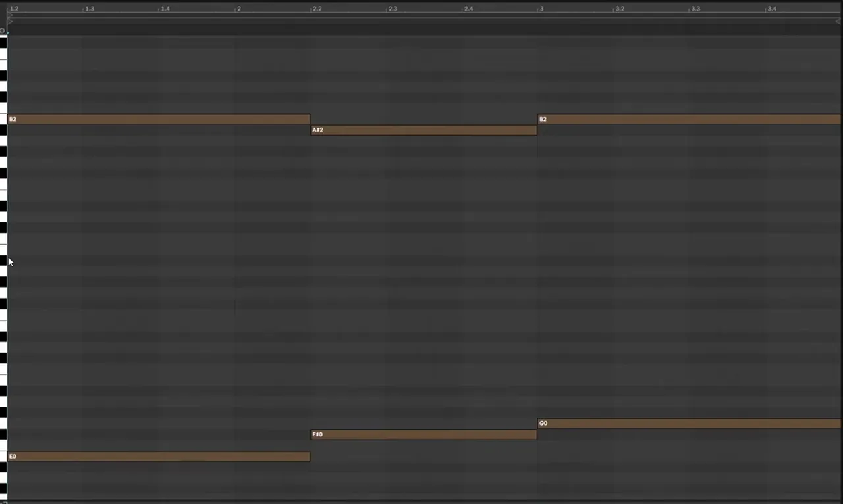Click the 2.3 position on the time ruler
Viewport: 843px width, 504px height.
tap(393, 9)
